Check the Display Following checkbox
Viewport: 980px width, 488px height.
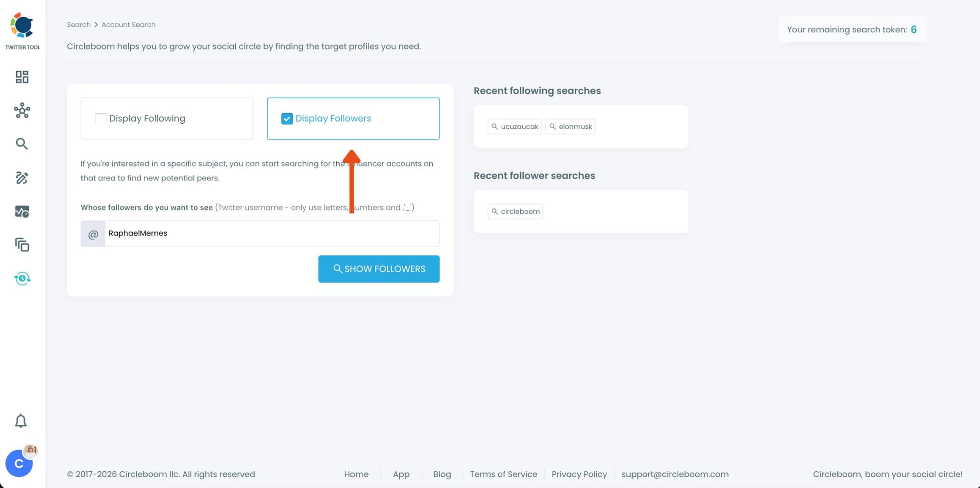click(100, 119)
